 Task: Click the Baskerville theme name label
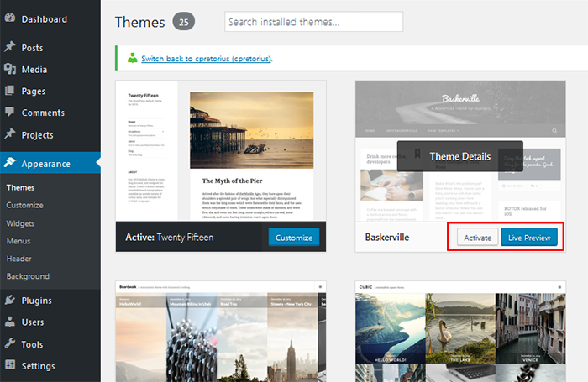[x=387, y=237]
